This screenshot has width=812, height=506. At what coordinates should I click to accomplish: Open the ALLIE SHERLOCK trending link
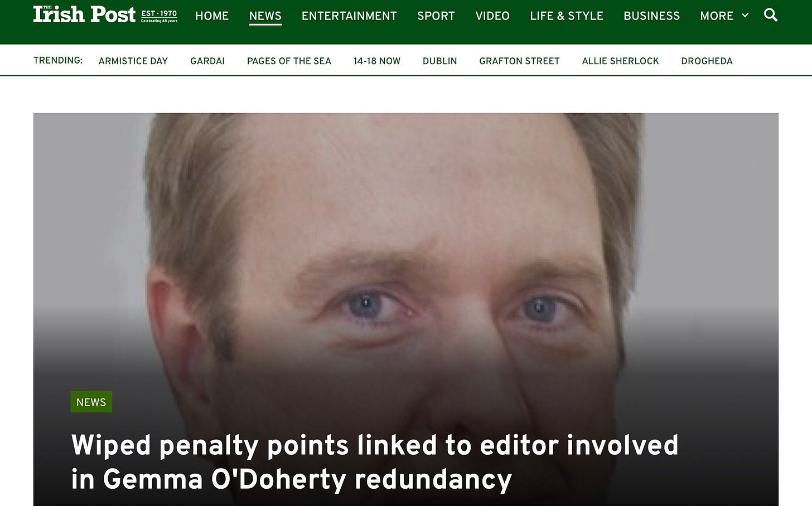[x=620, y=61]
